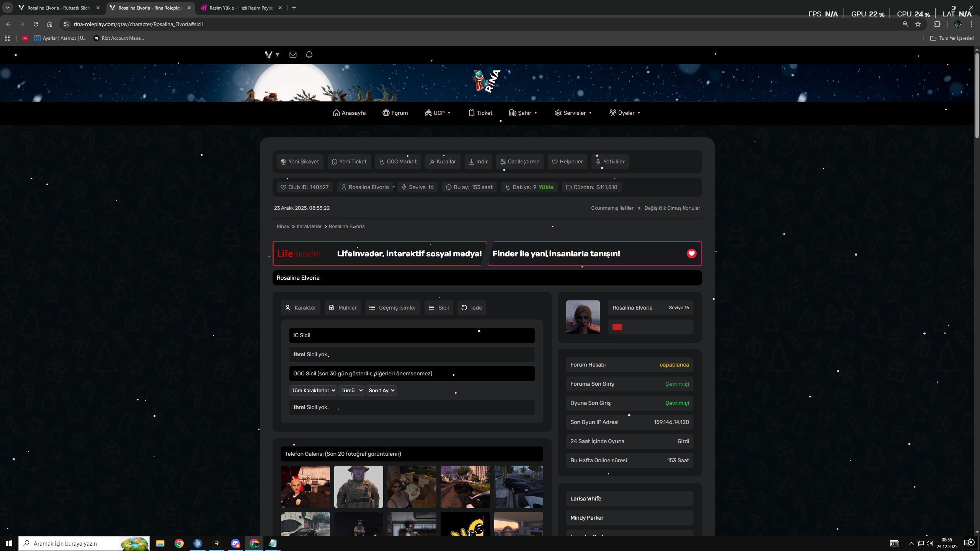Click the Windows Start button
This screenshot has height=551, width=980.
pos(9,543)
